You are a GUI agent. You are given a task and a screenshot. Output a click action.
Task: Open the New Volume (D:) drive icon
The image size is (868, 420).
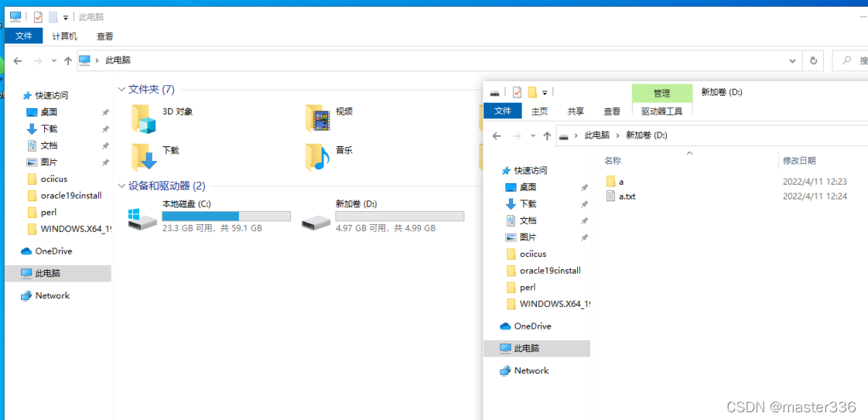click(x=316, y=221)
